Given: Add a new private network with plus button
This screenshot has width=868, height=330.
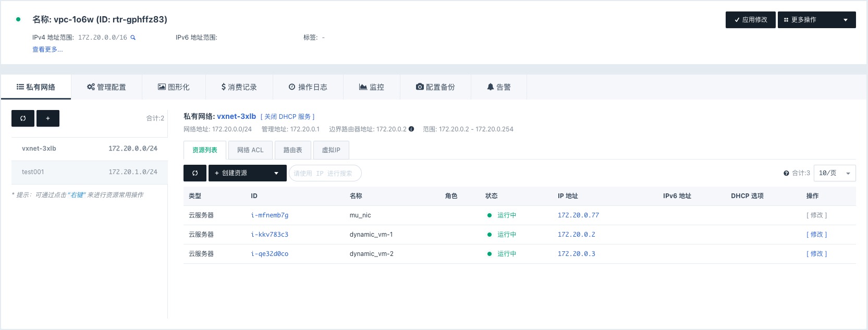Looking at the screenshot, I should 48,118.
